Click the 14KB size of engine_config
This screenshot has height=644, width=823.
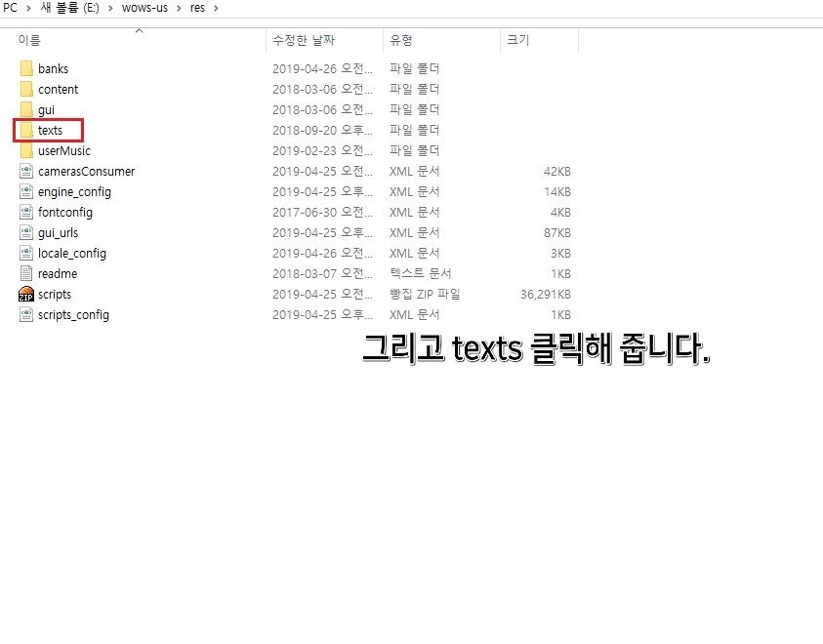pos(557,192)
